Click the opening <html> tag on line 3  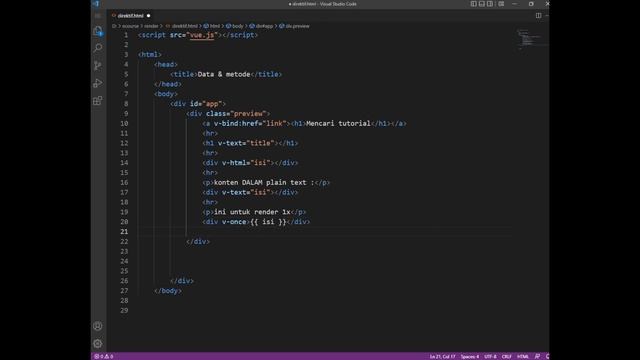150,54
